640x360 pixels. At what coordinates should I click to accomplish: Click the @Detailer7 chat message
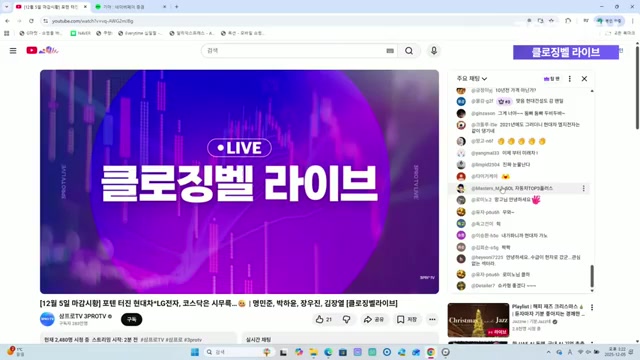520,286
